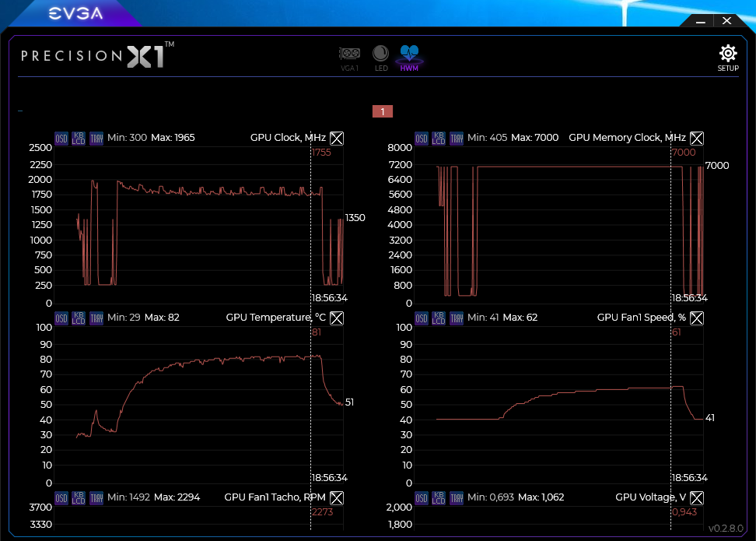Viewport: 756px width, 541px height.
Task: Toggle OSD for GPU Fan1 Speed graph
Action: point(422,318)
